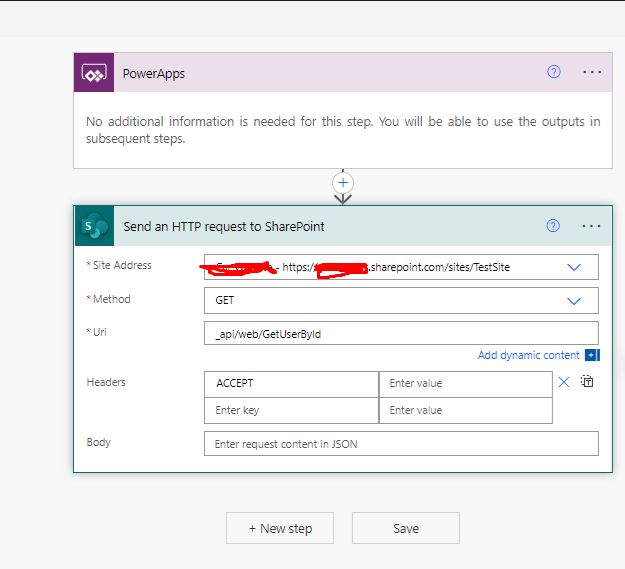Switch headers to text mode icon
Screen dimensions: 625x569
(587, 381)
